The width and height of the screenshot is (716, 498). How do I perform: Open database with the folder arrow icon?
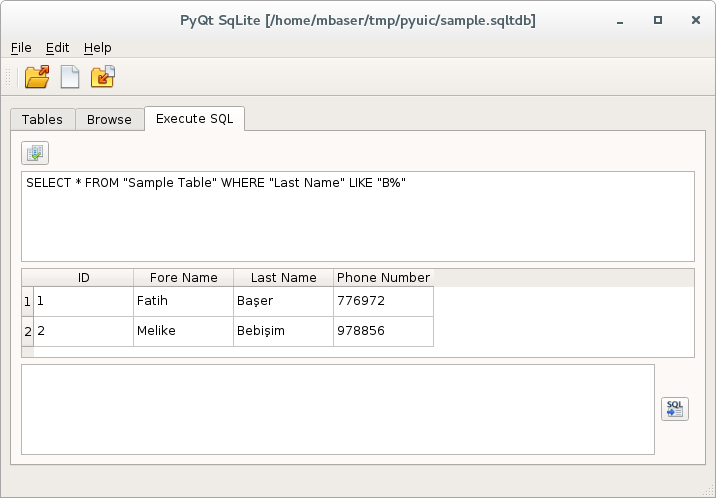click(37, 77)
